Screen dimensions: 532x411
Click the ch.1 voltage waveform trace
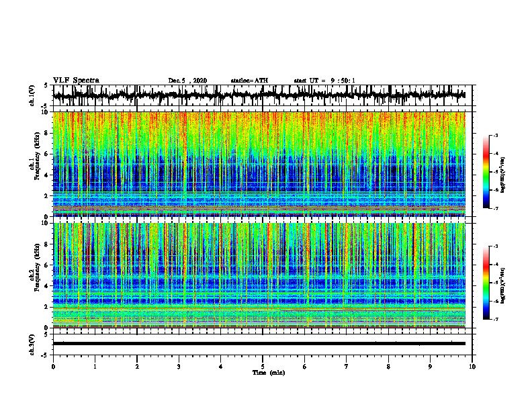tap(259, 95)
